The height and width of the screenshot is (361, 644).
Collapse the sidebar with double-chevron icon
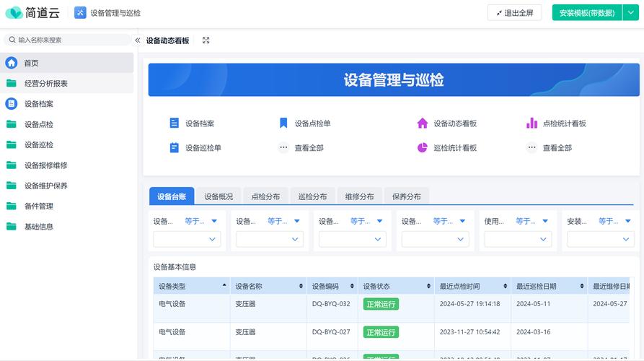click(x=138, y=40)
